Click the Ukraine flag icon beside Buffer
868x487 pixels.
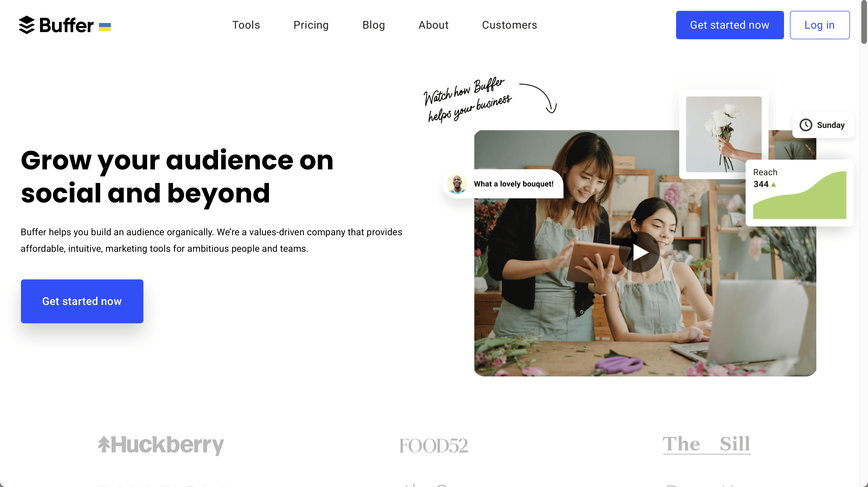105,27
